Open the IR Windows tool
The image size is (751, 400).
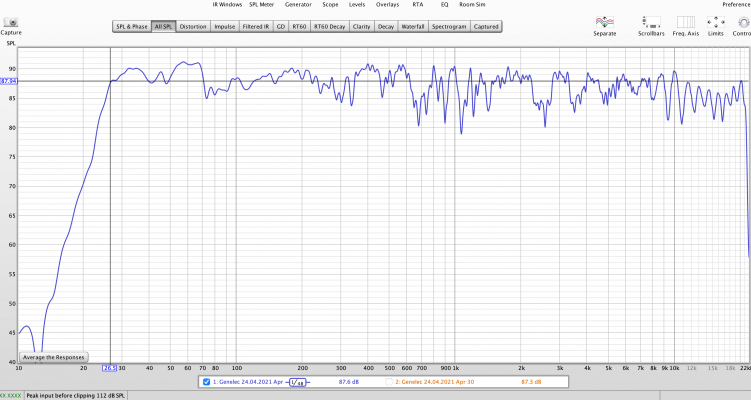click(228, 4)
